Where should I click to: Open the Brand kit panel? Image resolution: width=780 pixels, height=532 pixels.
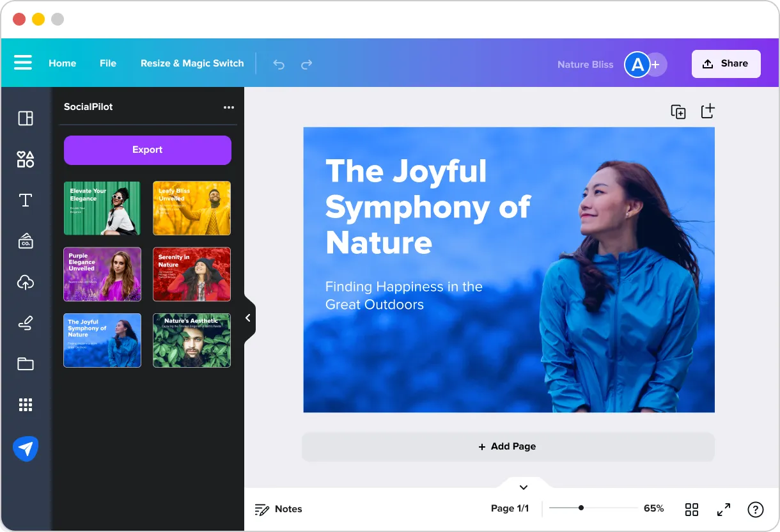pyautogui.click(x=26, y=241)
